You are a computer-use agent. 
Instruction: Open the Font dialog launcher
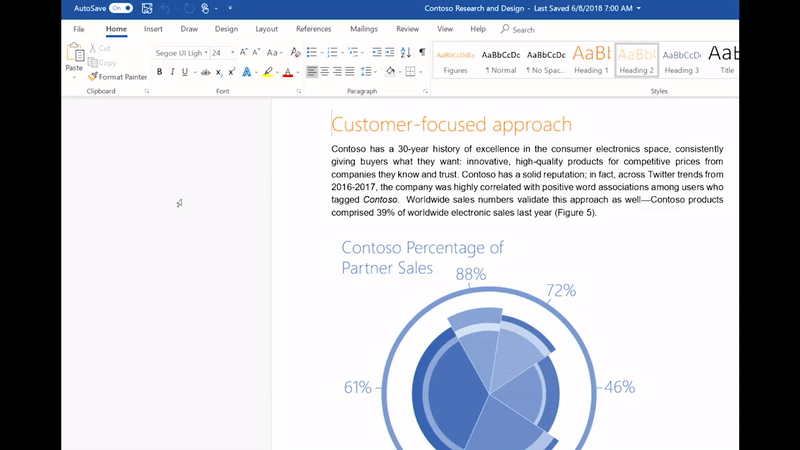tap(299, 91)
